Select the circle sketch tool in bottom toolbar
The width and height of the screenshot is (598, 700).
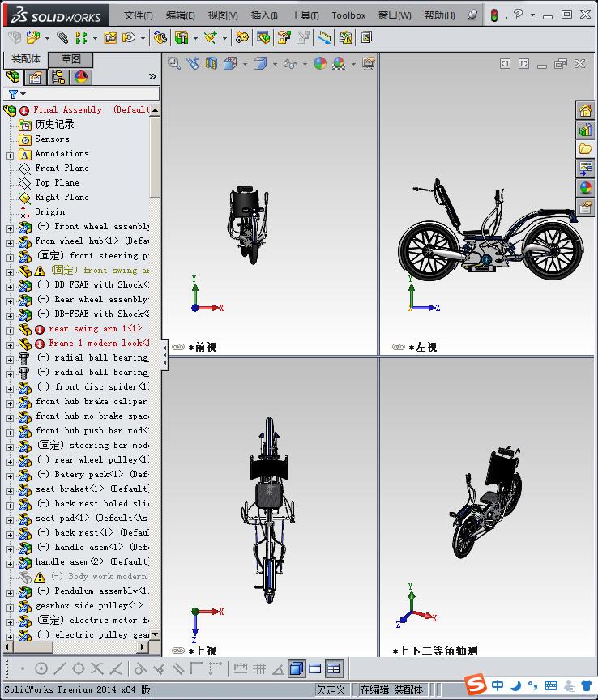point(41,668)
